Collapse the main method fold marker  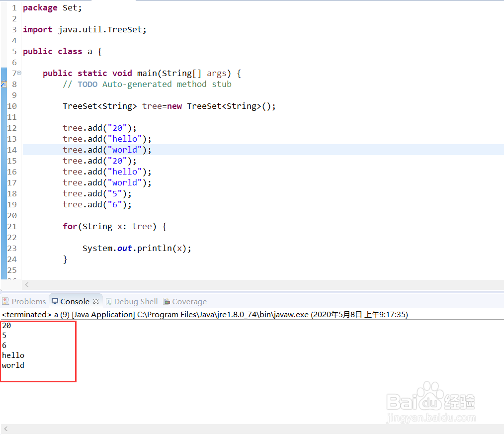(x=19, y=73)
